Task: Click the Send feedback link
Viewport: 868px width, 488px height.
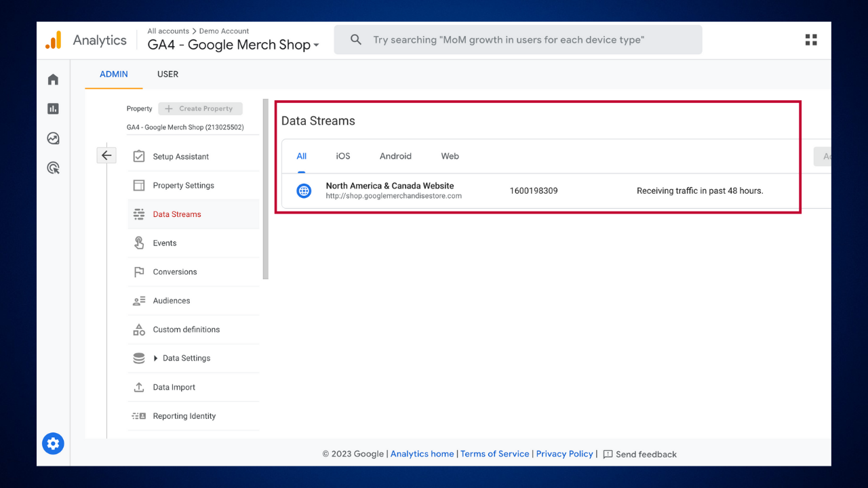Action: point(646,454)
